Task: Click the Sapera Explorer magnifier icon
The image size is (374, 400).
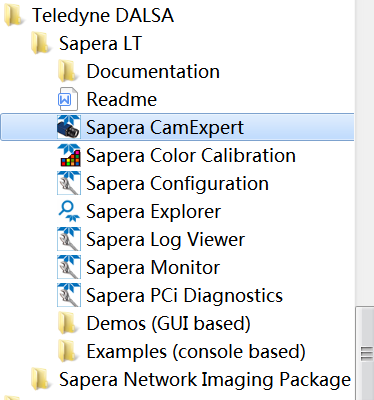Action: pos(69,211)
